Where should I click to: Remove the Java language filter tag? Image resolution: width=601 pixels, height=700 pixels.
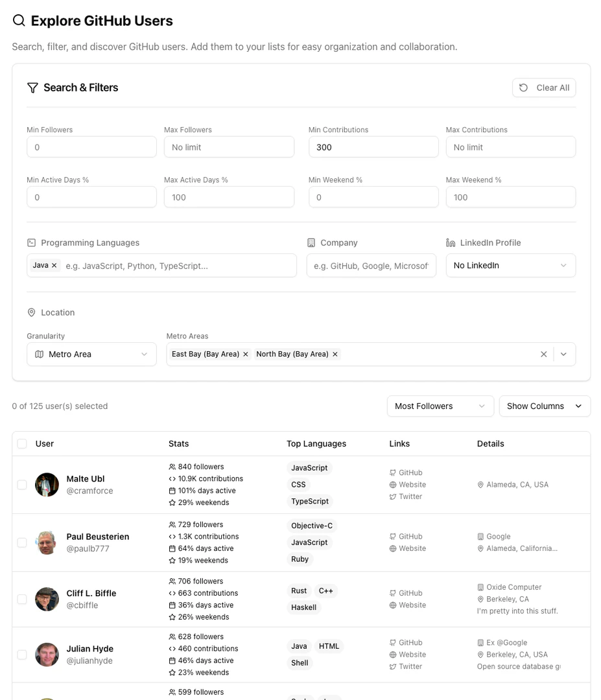(54, 265)
